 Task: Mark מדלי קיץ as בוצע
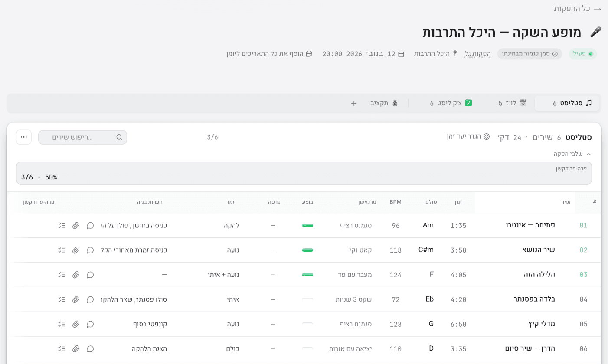click(x=307, y=324)
